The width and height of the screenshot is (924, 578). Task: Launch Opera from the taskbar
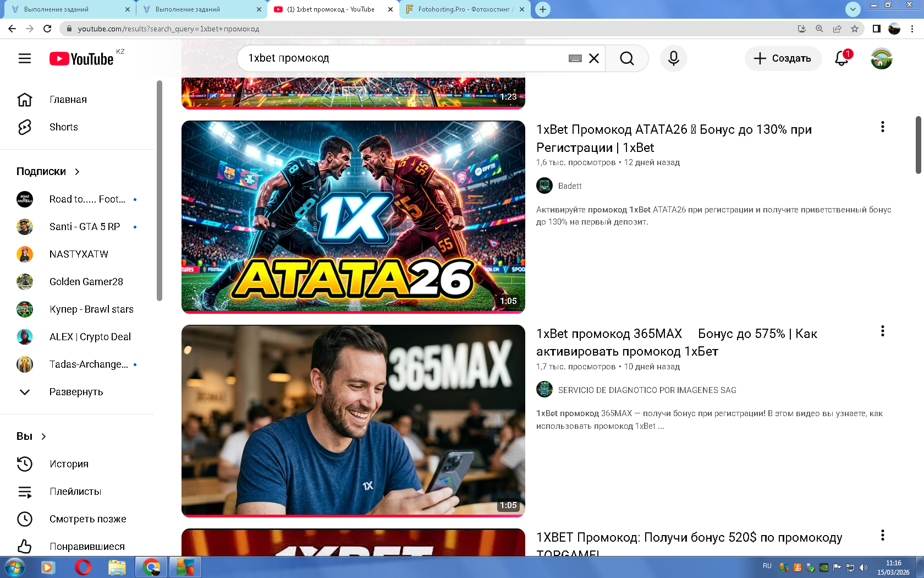coord(82,567)
